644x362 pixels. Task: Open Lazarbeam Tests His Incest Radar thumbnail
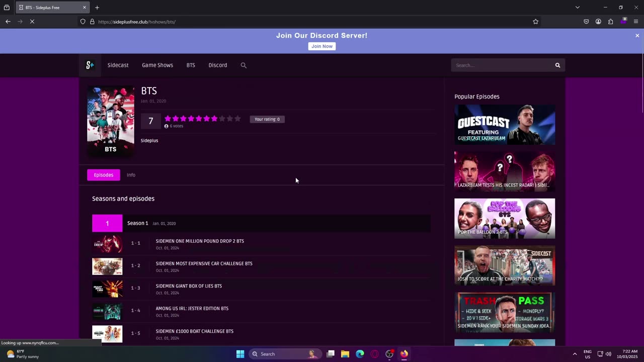tap(505, 171)
